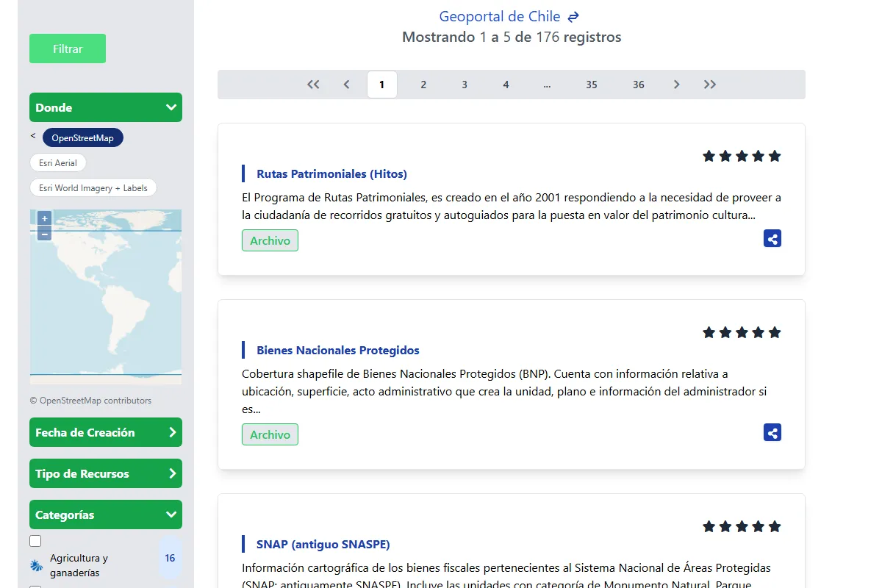Check the Agricultura y ganaderías checkbox
This screenshot has width=882, height=588.
[x=35, y=542]
